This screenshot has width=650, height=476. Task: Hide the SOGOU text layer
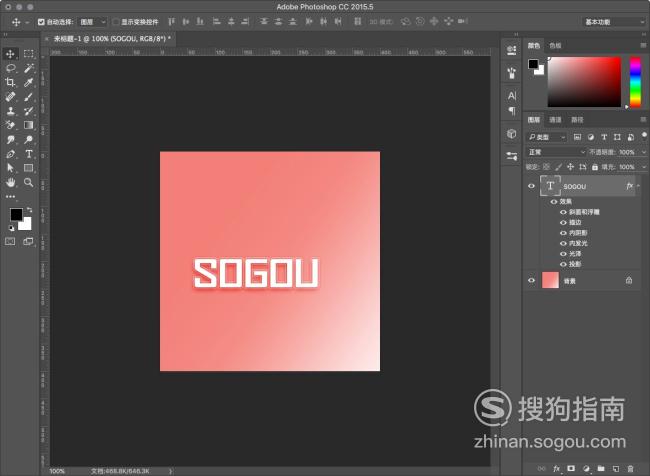(531, 186)
